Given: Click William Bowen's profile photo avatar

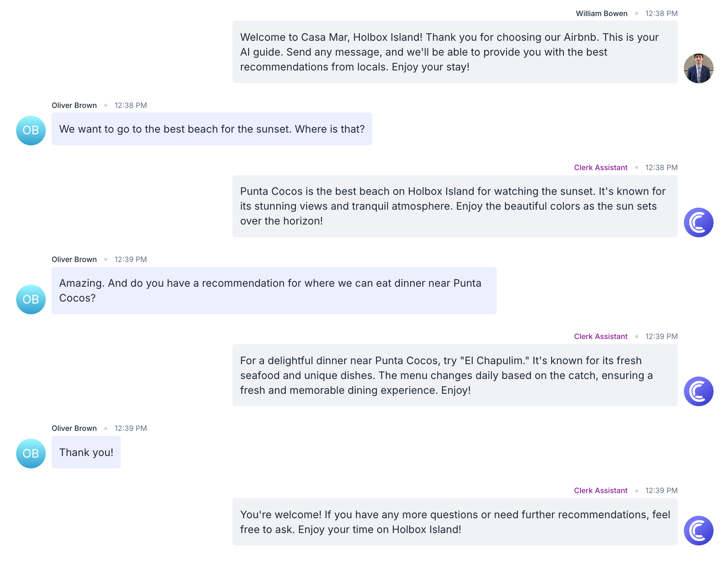Looking at the screenshot, I should coord(698,68).
